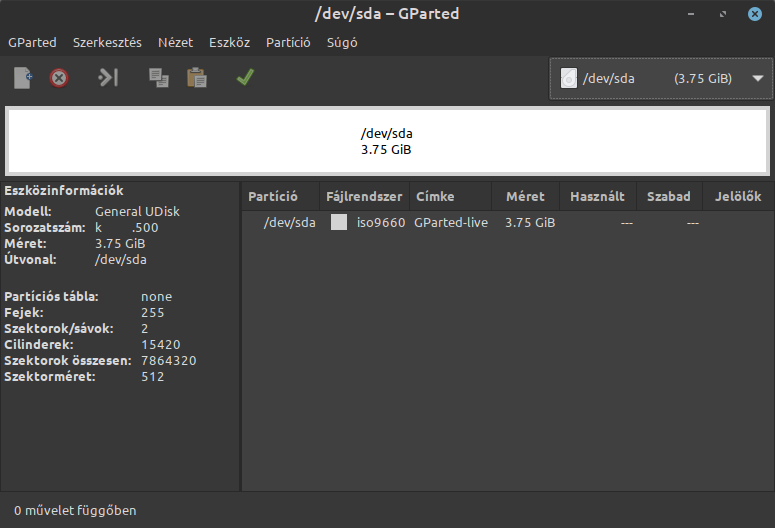Click the New partition toolbar icon
Screen dimensions: 775x528
(23, 78)
